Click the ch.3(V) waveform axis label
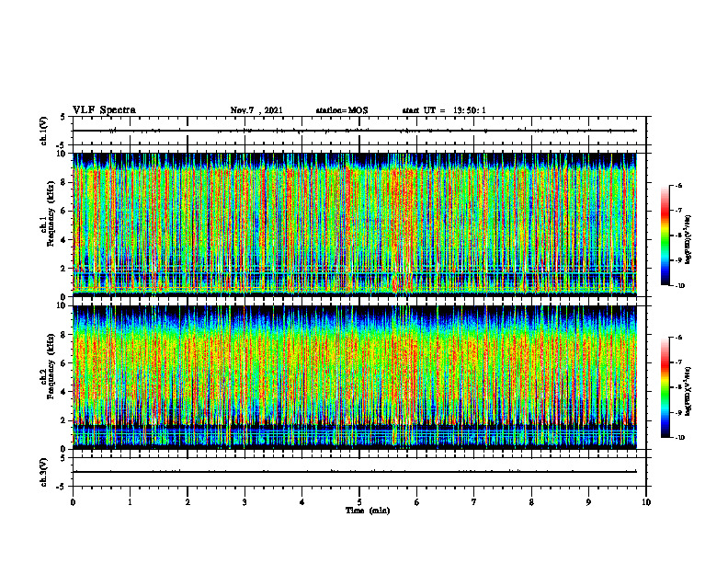This screenshot has height=563, width=728. pos(44,472)
